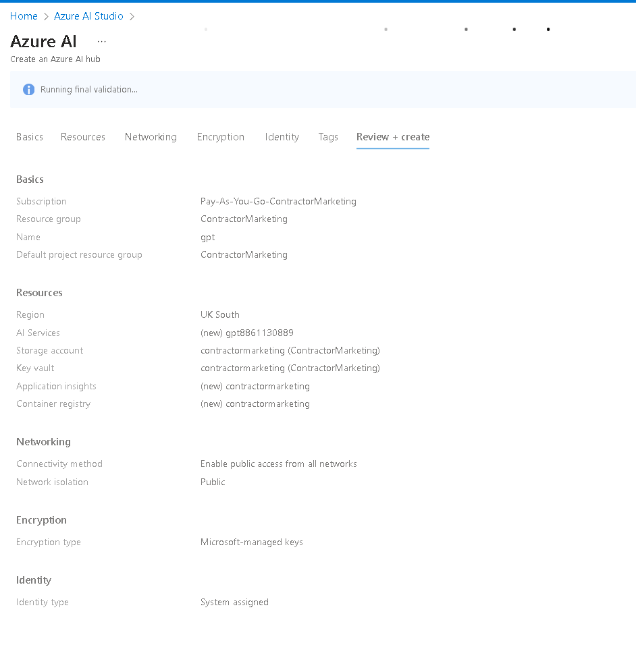This screenshot has height=672, width=636.
Task: Click the Subscription field label
Action: point(42,202)
